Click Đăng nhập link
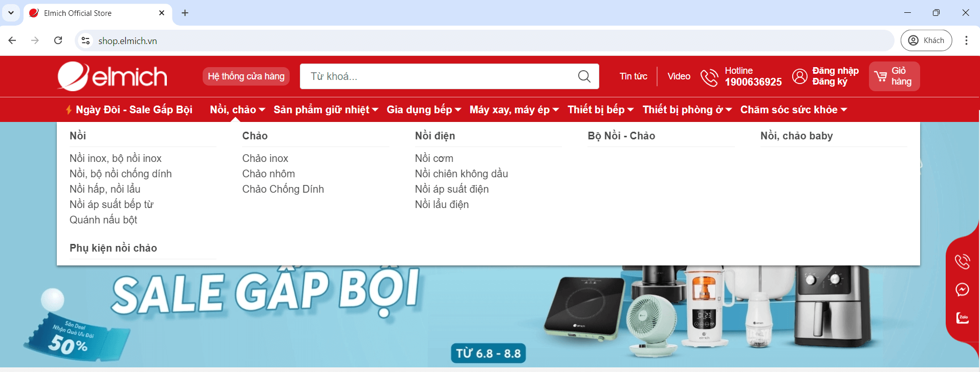 836,71
